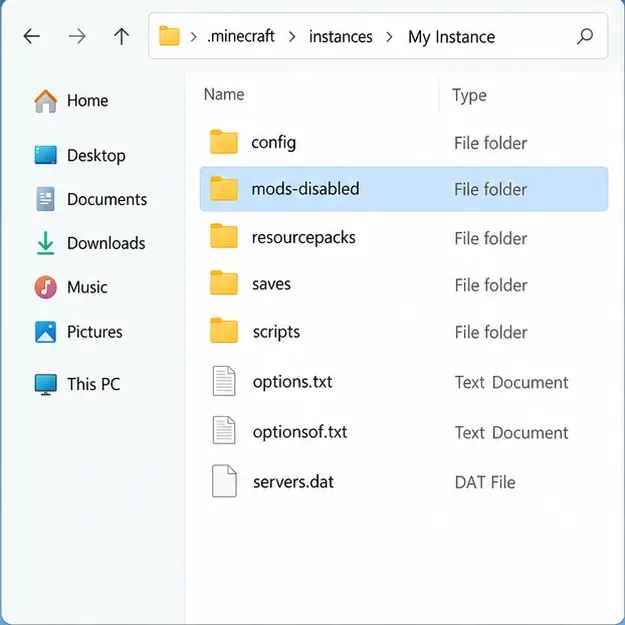Viewport: 625px width, 625px height.
Task: Select the config folder icon
Action: click(224, 142)
